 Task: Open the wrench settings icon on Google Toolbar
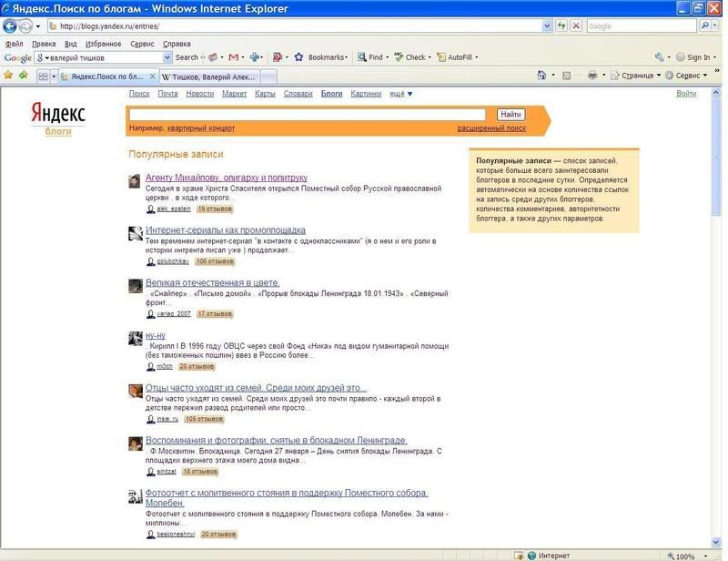tap(659, 57)
